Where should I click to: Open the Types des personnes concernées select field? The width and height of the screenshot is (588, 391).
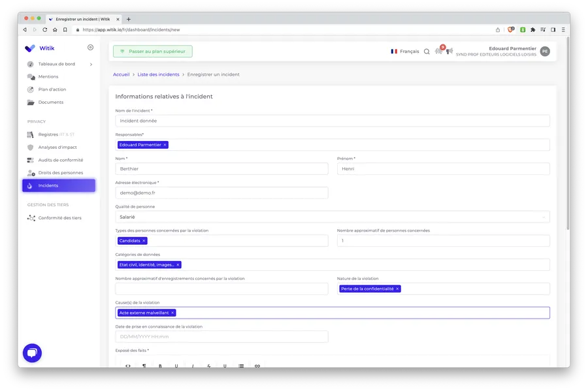221,241
